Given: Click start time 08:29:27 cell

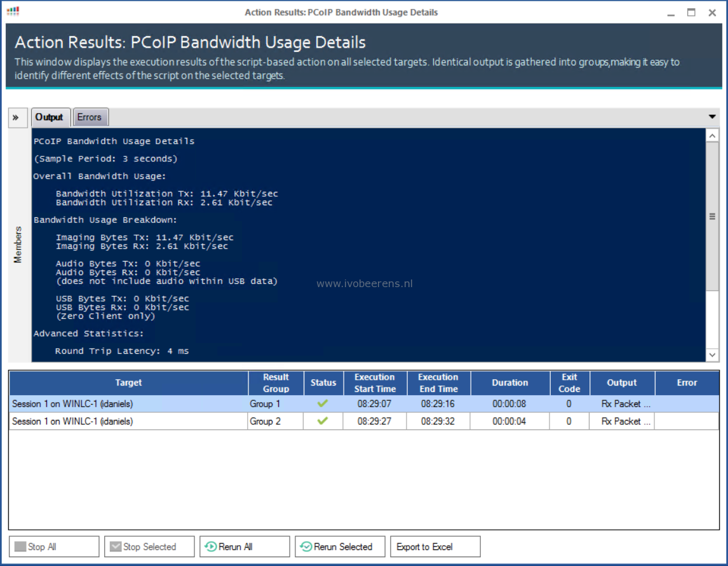Looking at the screenshot, I should 374,422.
